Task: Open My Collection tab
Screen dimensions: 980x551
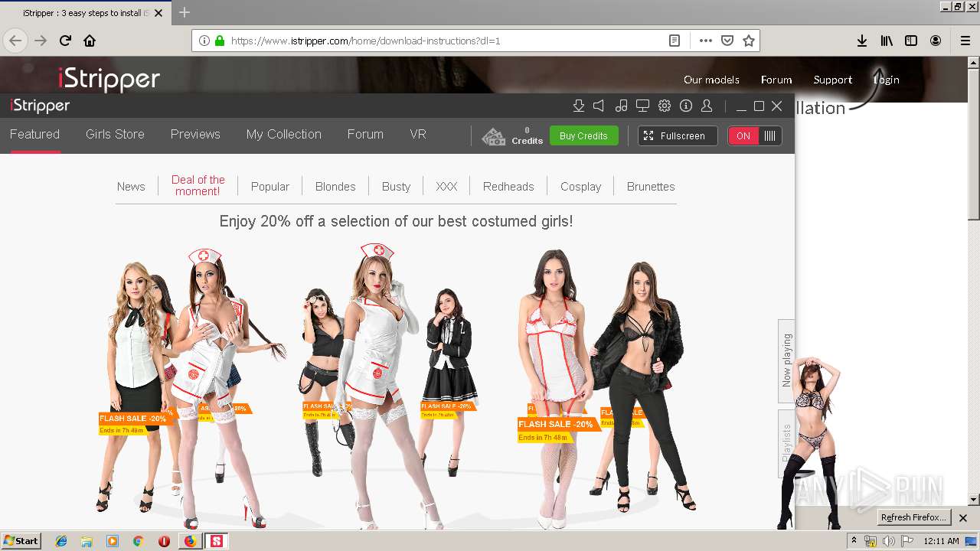Action: [x=283, y=134]
